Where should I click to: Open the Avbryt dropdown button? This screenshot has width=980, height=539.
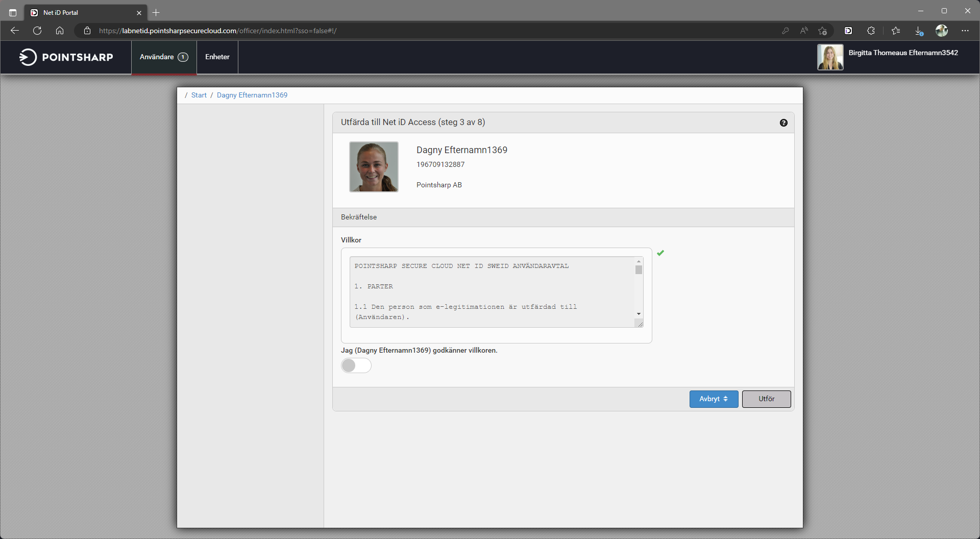[x=714, y=399]
